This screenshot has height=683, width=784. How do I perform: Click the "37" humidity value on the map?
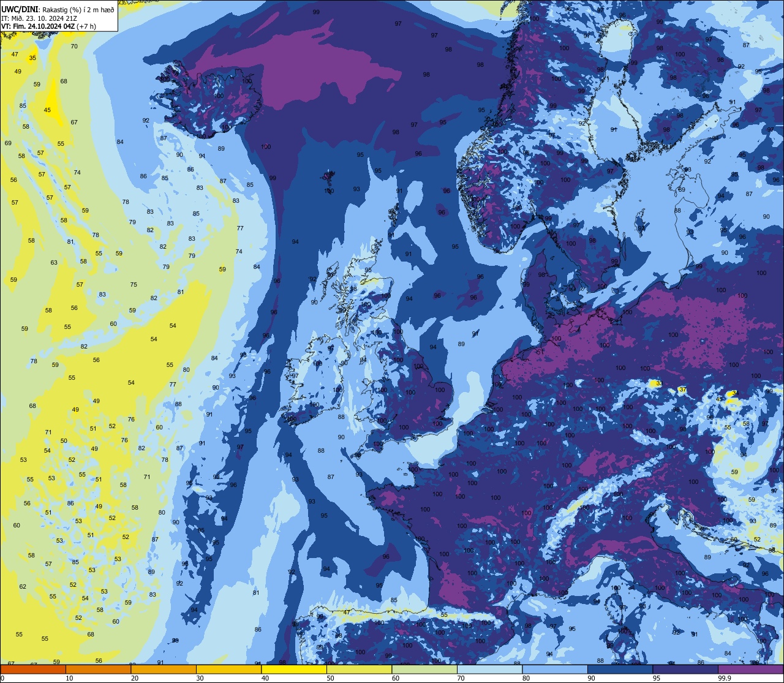(x=682, y=390)
